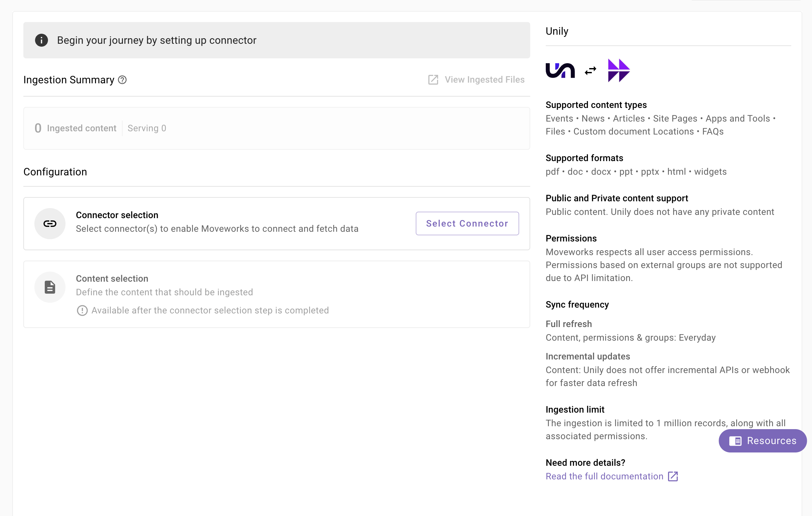This screenshot has width=812, height=516.
Task: Open the Read the full documentation link
Action: pyautogui.click(x=604, y=476)
